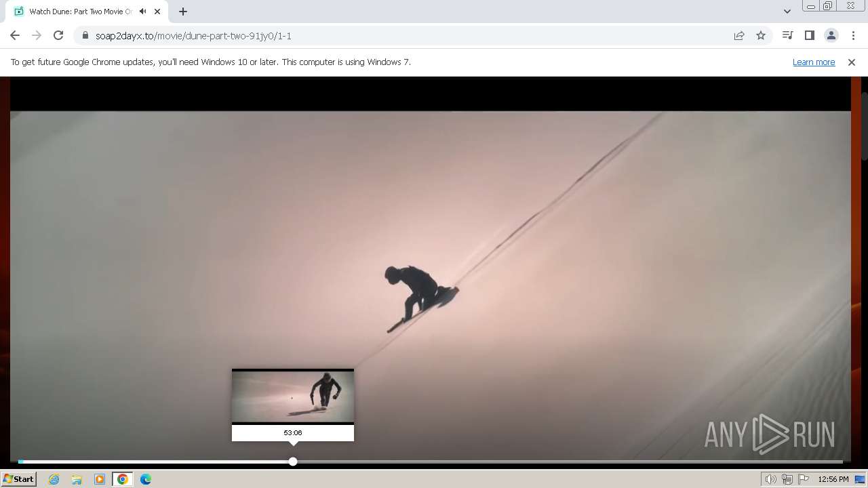The width and height of the screenshot is (868, 488).
Task: Open the Chrome three-dot menu
Action: [x=853, y=36]
